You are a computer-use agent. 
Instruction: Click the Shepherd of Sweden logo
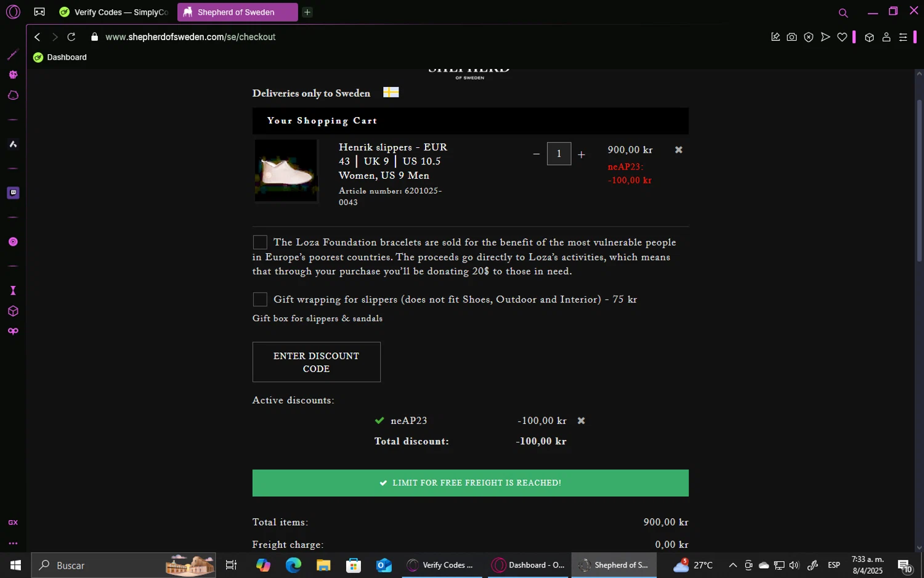469,73
